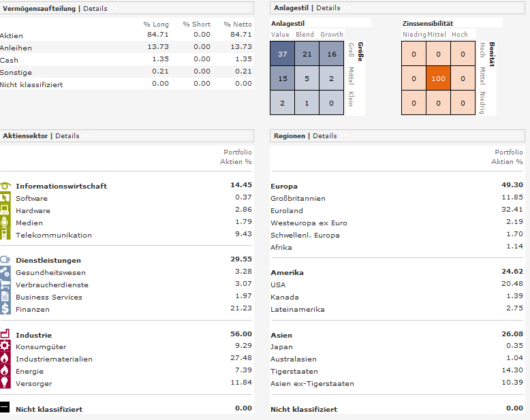
Task: Click the Energie flame icon
Action: pyautogui.click(x=5, y=371)
